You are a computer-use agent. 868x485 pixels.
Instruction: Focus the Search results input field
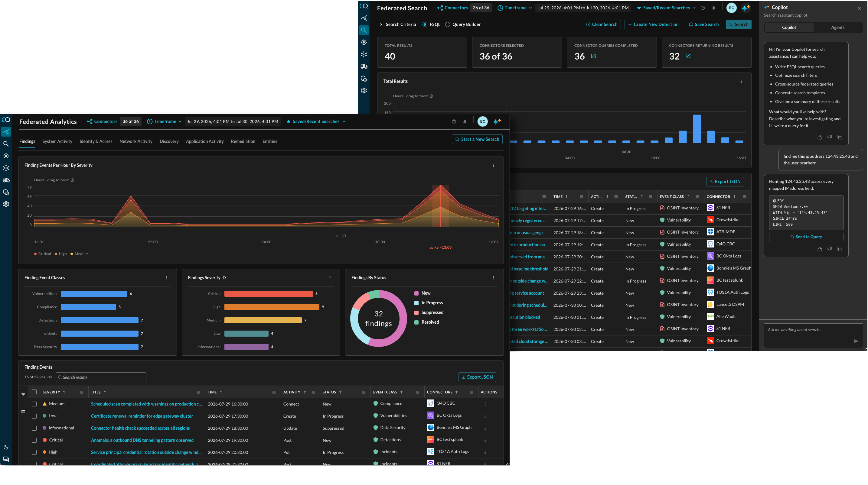click(101, 377)
